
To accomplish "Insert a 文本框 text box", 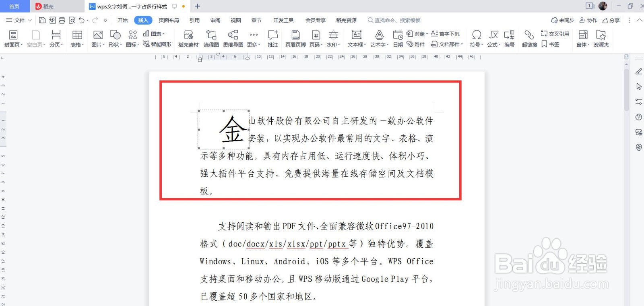I will tap(357, 39).
